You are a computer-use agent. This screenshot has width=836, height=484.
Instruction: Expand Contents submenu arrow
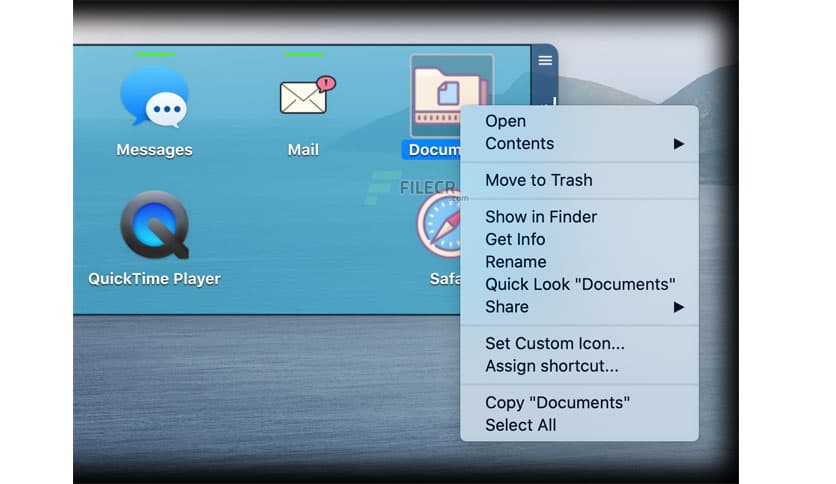[x=678, y=144]
